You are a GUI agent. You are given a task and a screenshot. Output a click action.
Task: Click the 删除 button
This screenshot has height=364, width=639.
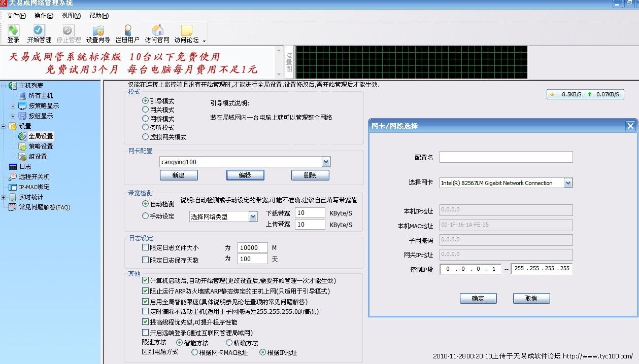(x=310, y=175)
